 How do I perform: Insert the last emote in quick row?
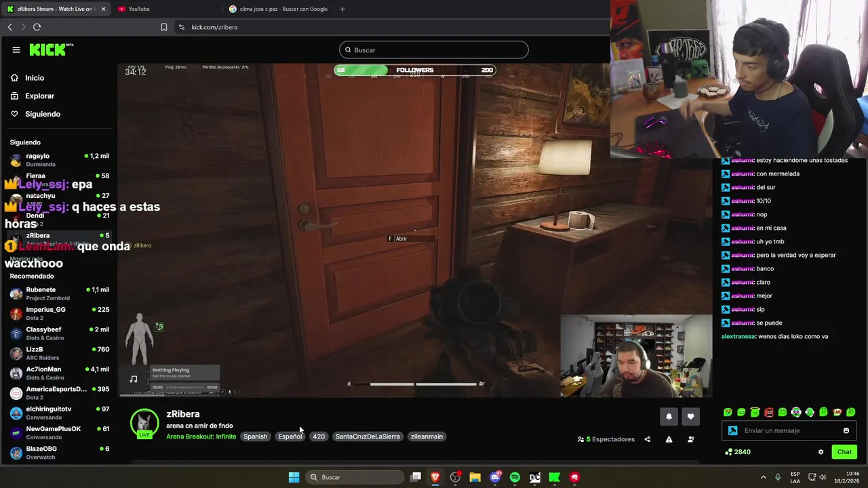coord(851,412)
